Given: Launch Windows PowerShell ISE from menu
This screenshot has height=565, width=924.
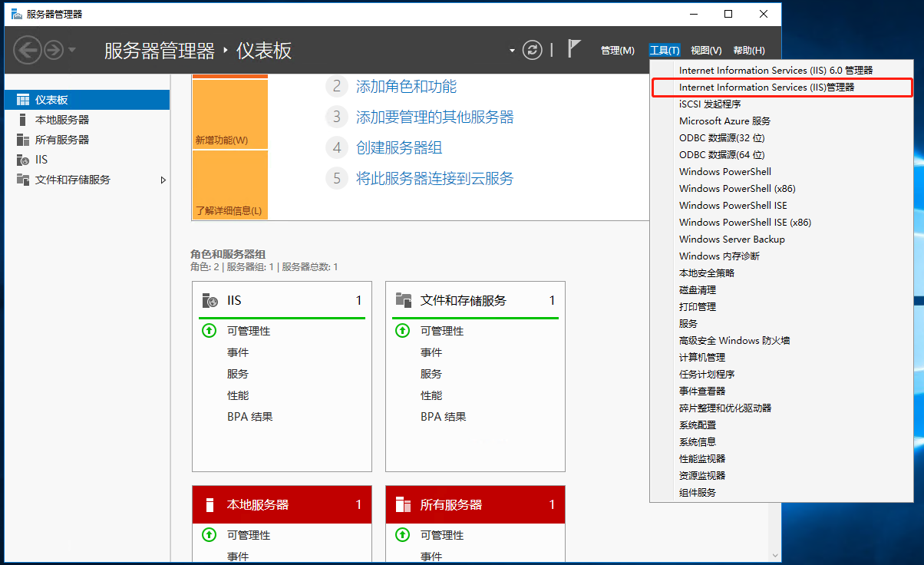Looking at the screenshot, I should (782, 205).
